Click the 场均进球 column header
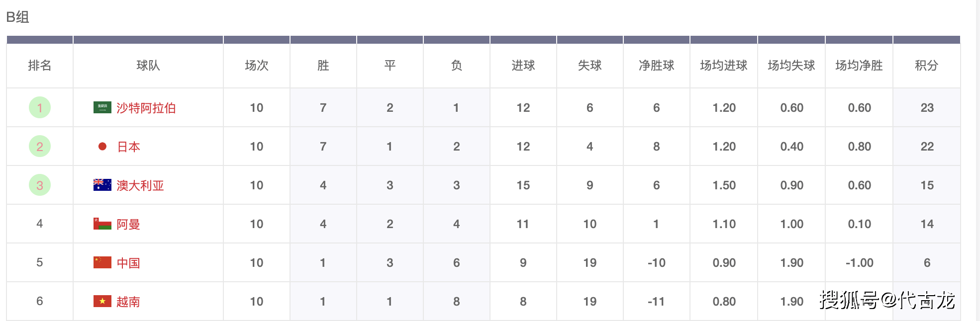The image size is (980, 321). click(x=724, y=65)
